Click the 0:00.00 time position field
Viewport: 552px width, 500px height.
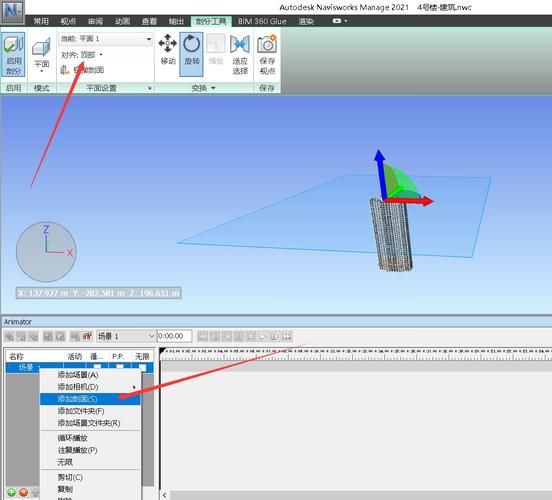174,336
